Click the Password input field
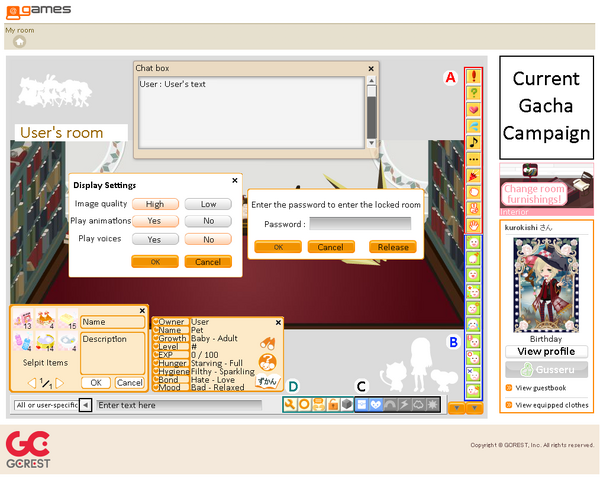The height and width of the screenshot is (479, 600). pos(360,224)
